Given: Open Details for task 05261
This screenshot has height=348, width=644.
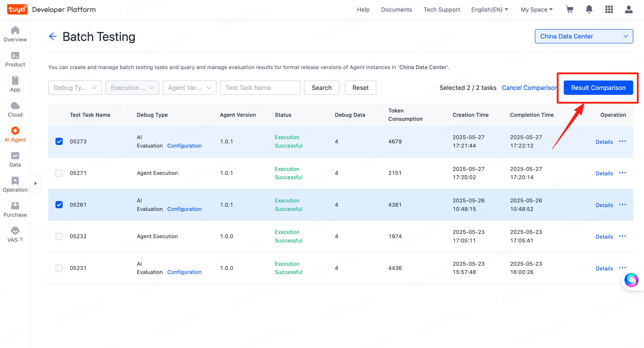Looking at the screenshot, I should (604, 205).
